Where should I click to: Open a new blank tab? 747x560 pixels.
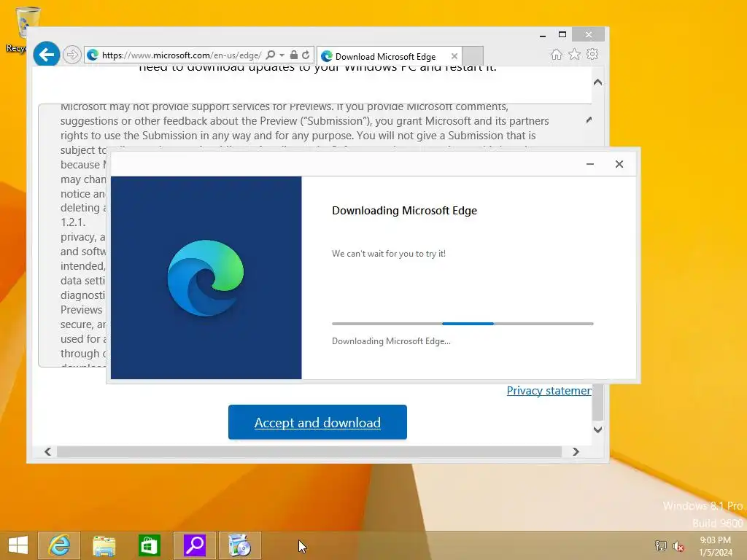coord(473,55)
